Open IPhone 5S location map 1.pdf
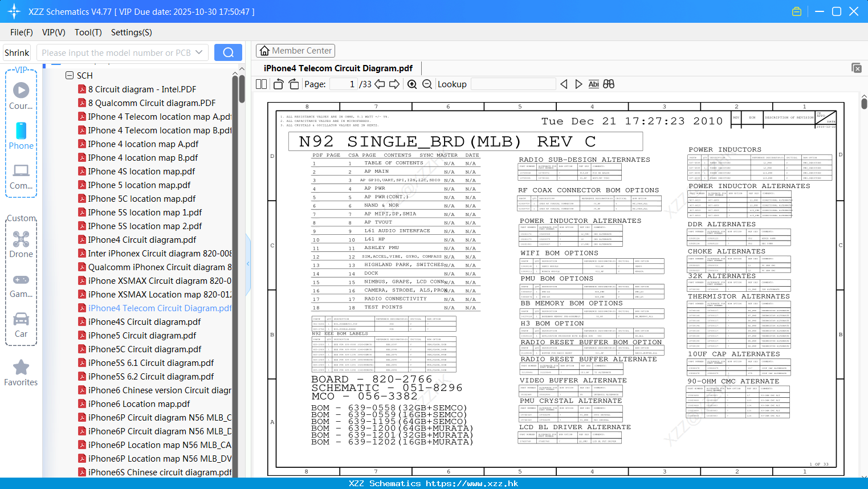 point(145,213)
